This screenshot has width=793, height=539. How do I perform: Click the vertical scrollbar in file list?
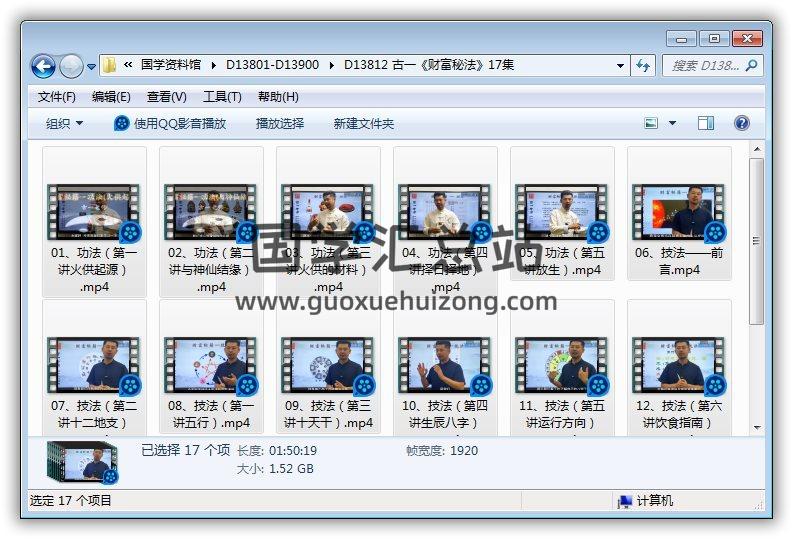click(757, 240)
